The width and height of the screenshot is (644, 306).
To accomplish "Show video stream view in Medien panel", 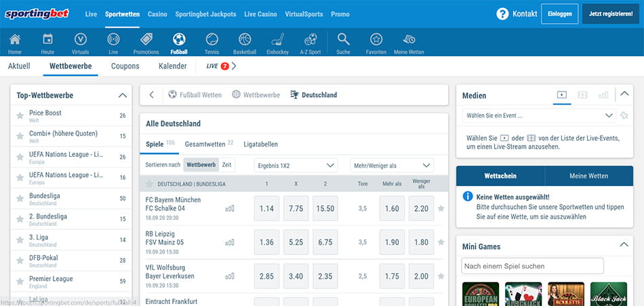I will (562, 95).
